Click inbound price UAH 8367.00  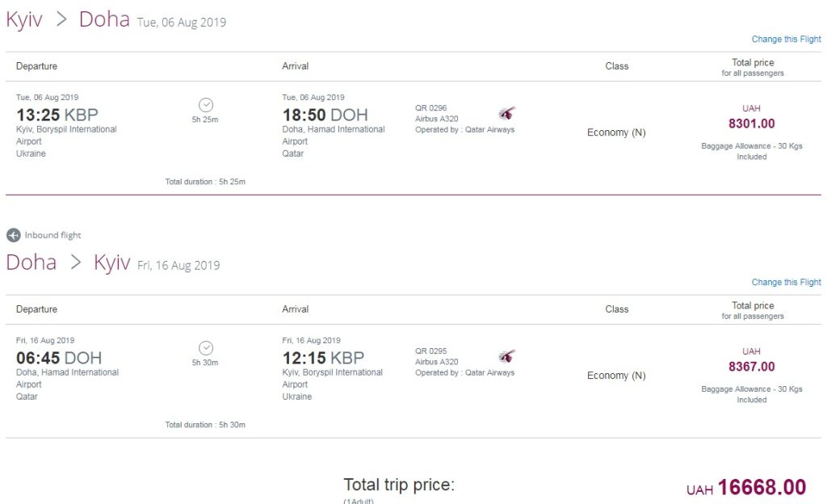tap(751, 367)
